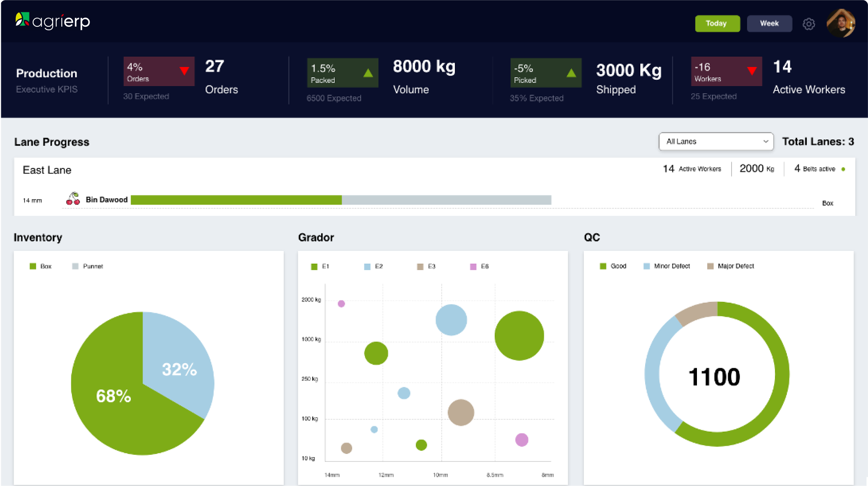The width and height of the screenshot is (868, 486).
Task: Open the All Lanes dropdown
Action: (x=715, y=141)
